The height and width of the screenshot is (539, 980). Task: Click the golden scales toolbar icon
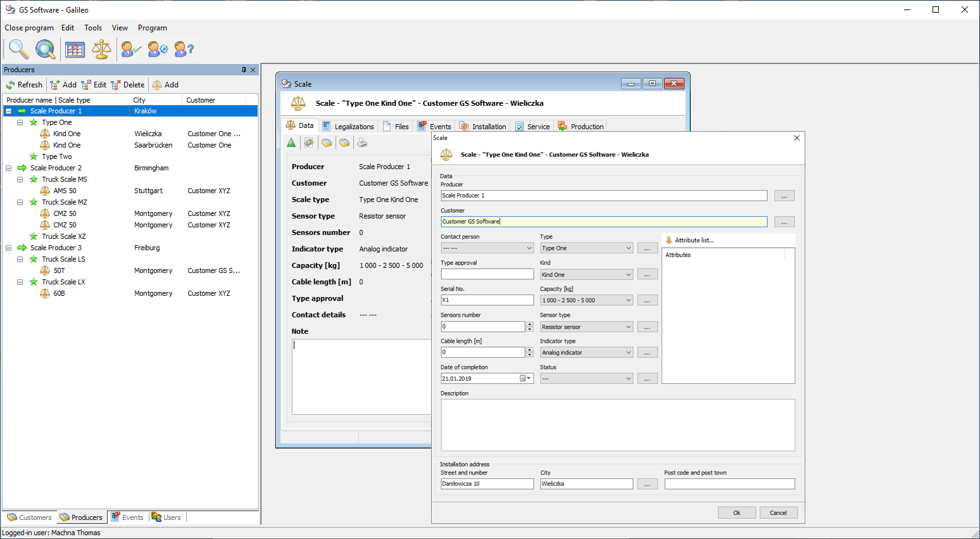pyautogui.click(x=101, y=49)
